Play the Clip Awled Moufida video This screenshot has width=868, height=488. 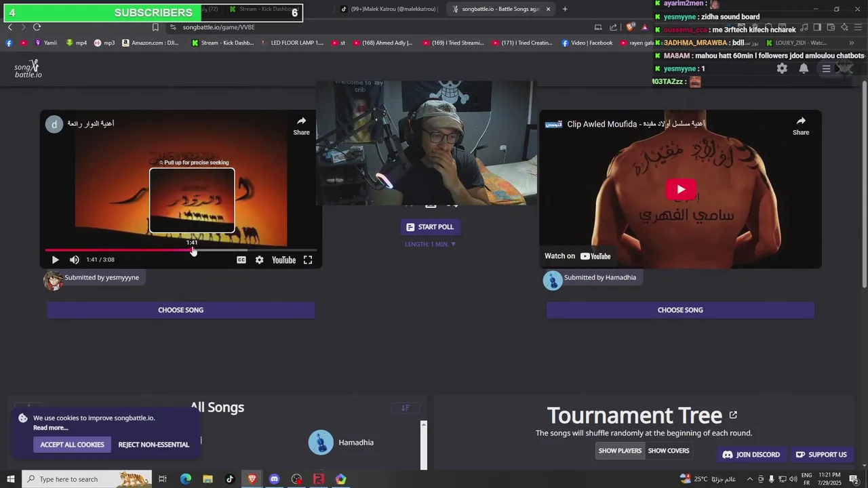point(681,189)
